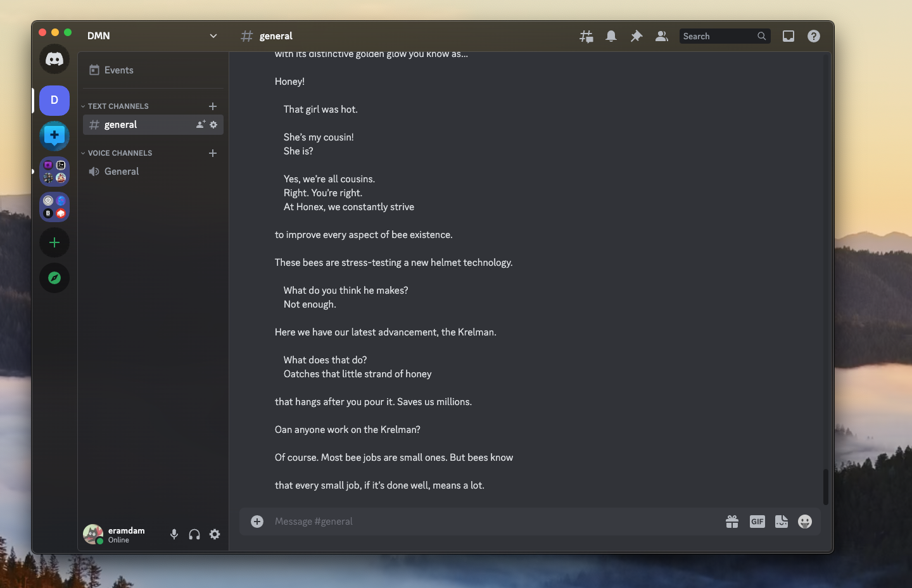This screenshot has height=588, width=912.
Task: Open the Inbox icon in header
Action: click(788, 37)
